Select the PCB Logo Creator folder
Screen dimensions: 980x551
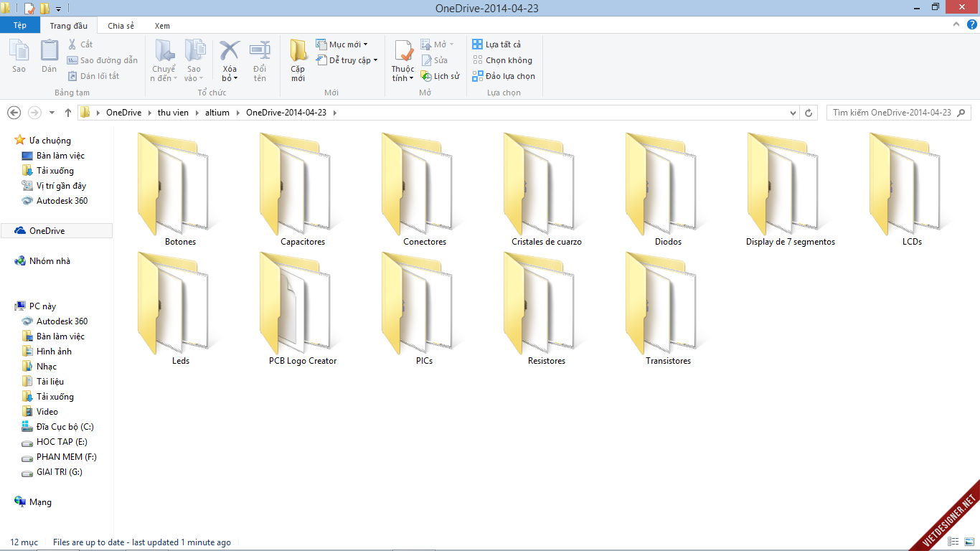[302, 309]
